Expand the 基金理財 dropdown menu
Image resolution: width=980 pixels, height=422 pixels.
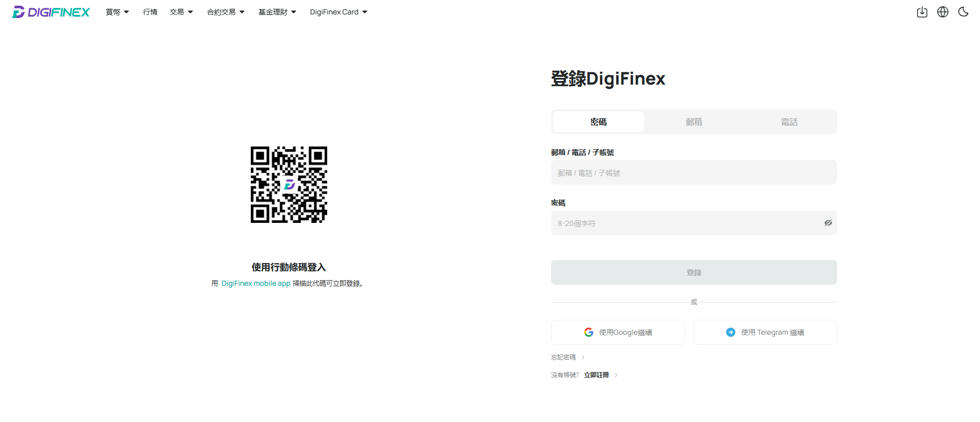pyautogui.click(x=278, y=12)
